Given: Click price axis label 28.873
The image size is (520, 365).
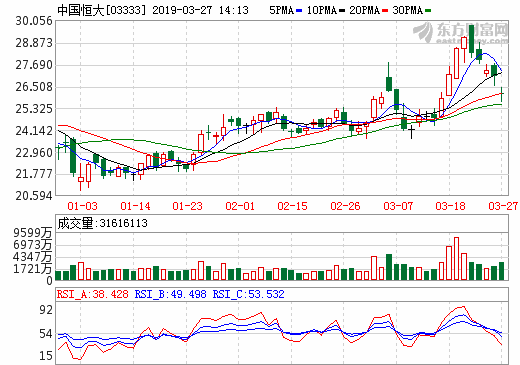Looking at the screenshot, I should pyautogui.click(x=34, y=43).
